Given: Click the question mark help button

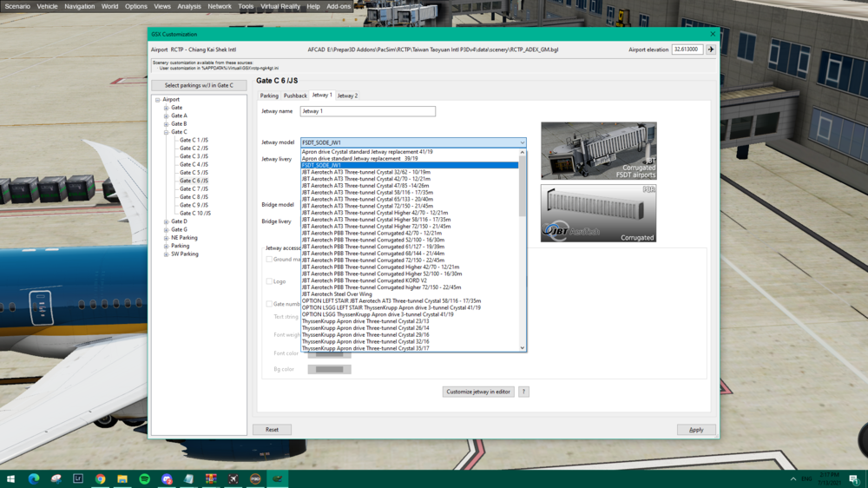Looking at the screenshot, I should 523,392.
